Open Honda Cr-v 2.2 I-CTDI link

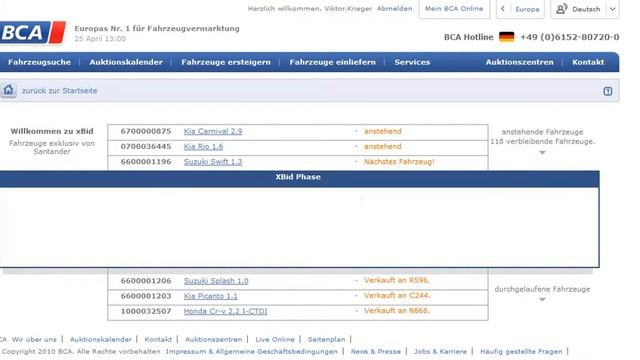[x=225, y=311]
